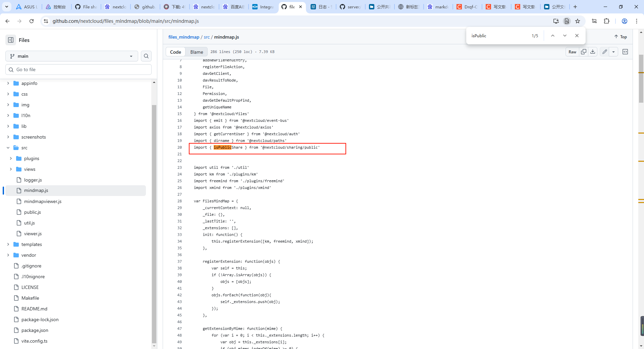
Task: Open Makefile in file tree
Action: point(30,298)
